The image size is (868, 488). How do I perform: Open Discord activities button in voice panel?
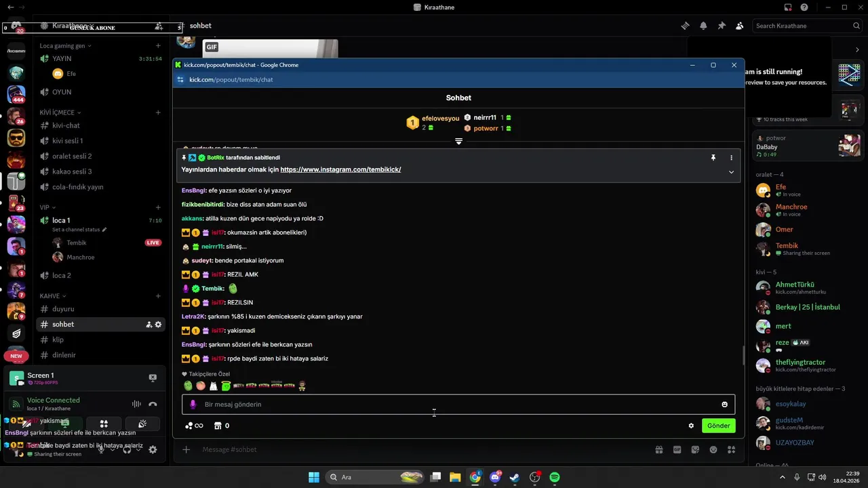coord(104,424)
